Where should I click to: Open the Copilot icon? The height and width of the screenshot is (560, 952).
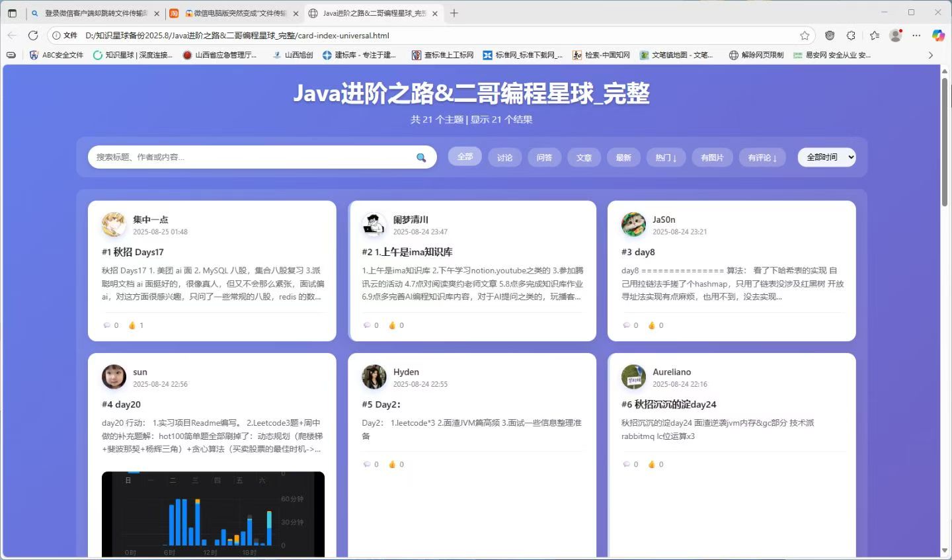click(x=938, y=36)
